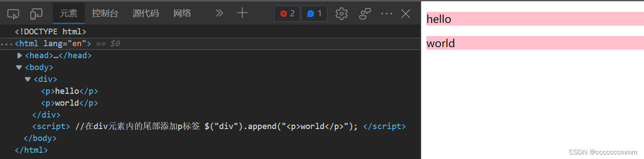Open the three-dot customize menu

386,14
